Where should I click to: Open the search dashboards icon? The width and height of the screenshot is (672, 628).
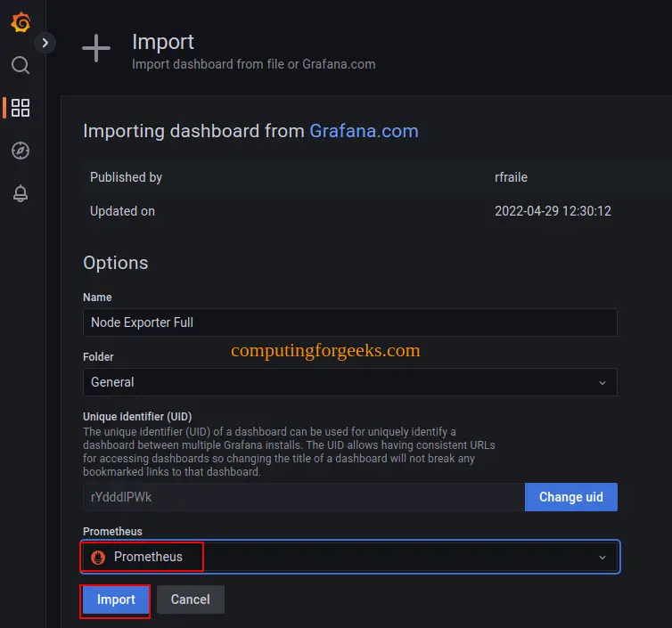20,65
